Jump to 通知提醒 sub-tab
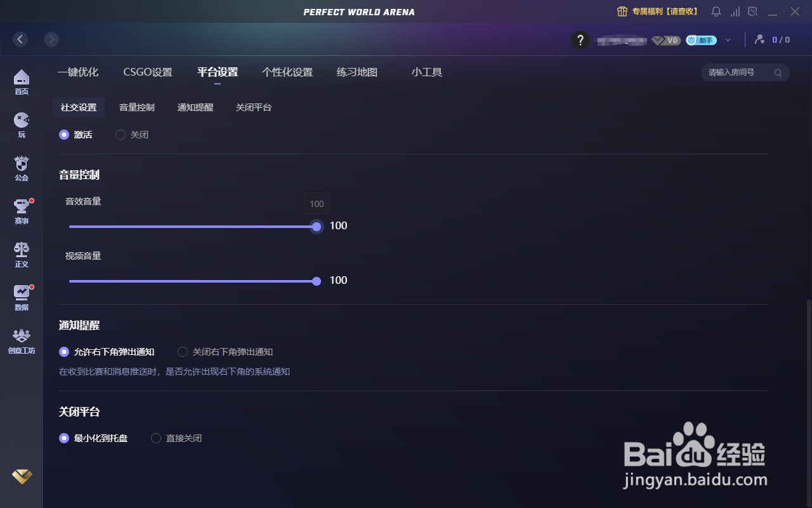The image size is (812, 508). [195, 107]
